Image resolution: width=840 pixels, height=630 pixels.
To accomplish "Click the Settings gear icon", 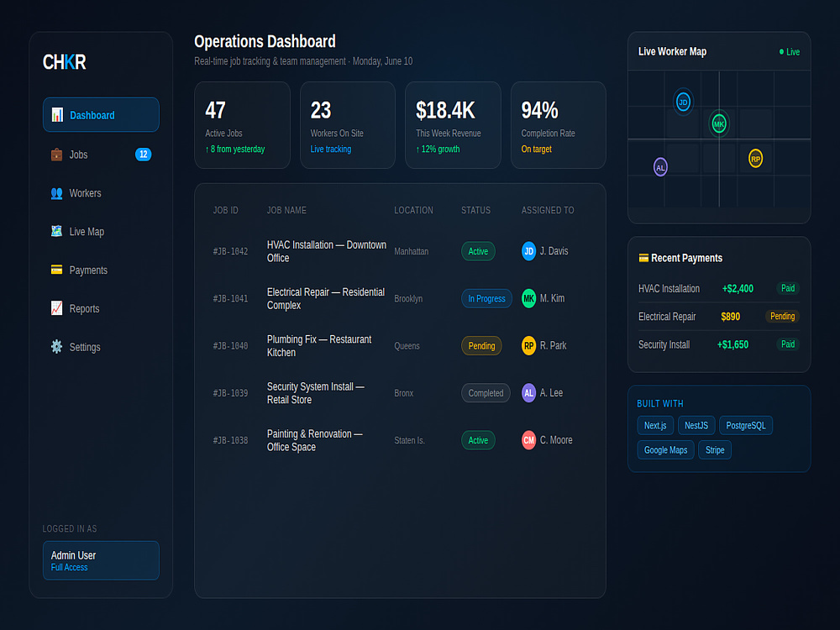I will pos(56,347).
